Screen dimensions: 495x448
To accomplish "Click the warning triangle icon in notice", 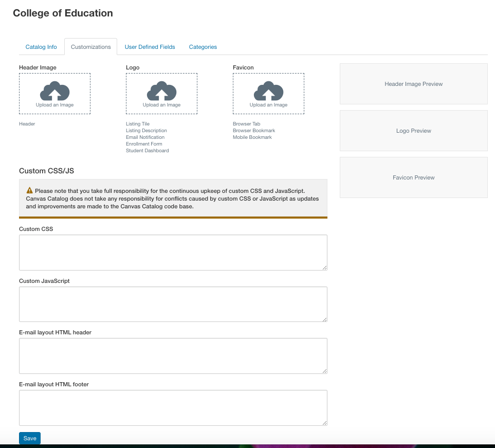I will click(29, 190).
